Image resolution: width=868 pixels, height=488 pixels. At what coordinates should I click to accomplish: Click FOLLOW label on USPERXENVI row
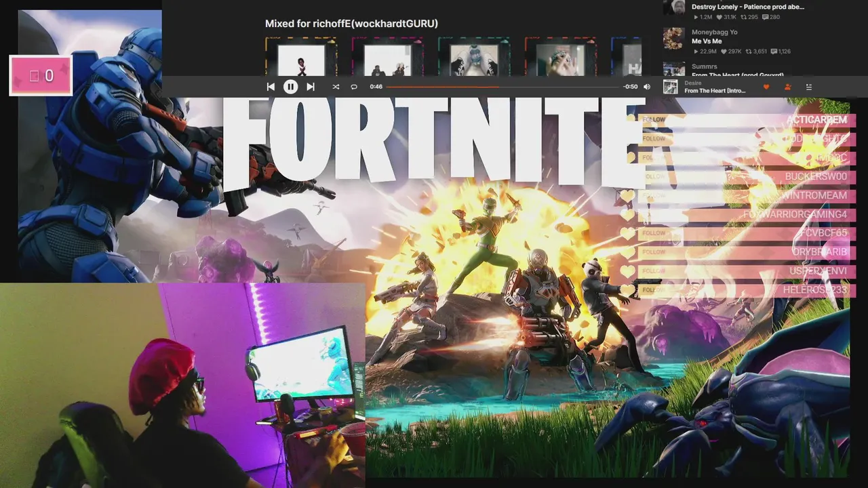654,271
